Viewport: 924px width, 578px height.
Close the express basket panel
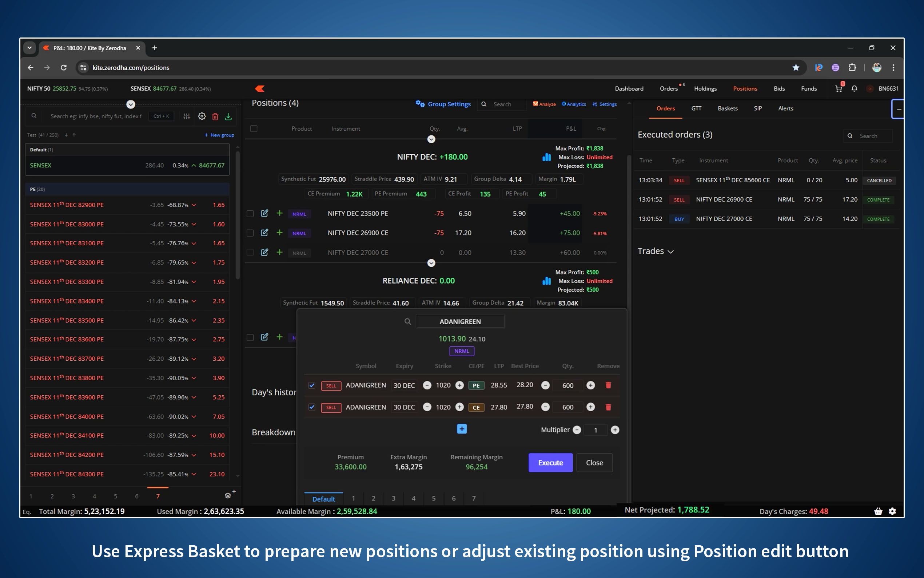[x=594, y=463]
